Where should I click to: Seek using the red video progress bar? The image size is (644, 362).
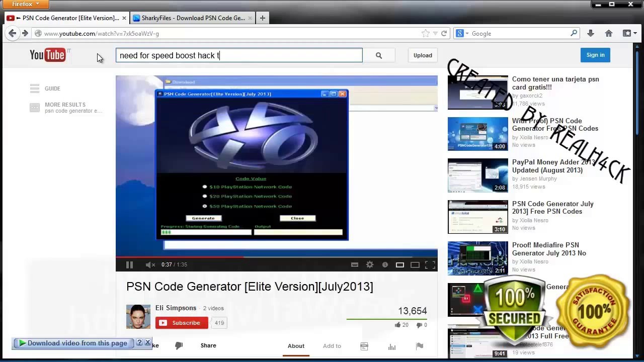coord(180,257)
